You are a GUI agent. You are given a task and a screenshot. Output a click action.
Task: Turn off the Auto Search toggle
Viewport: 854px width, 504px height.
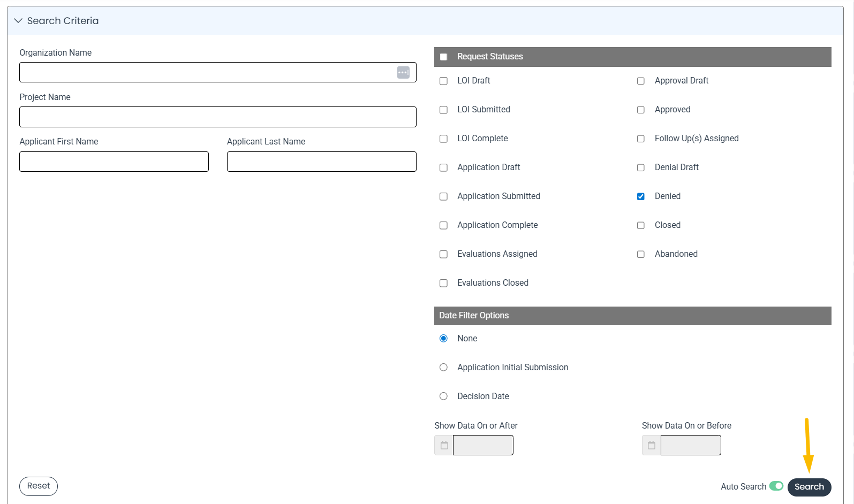776,486
